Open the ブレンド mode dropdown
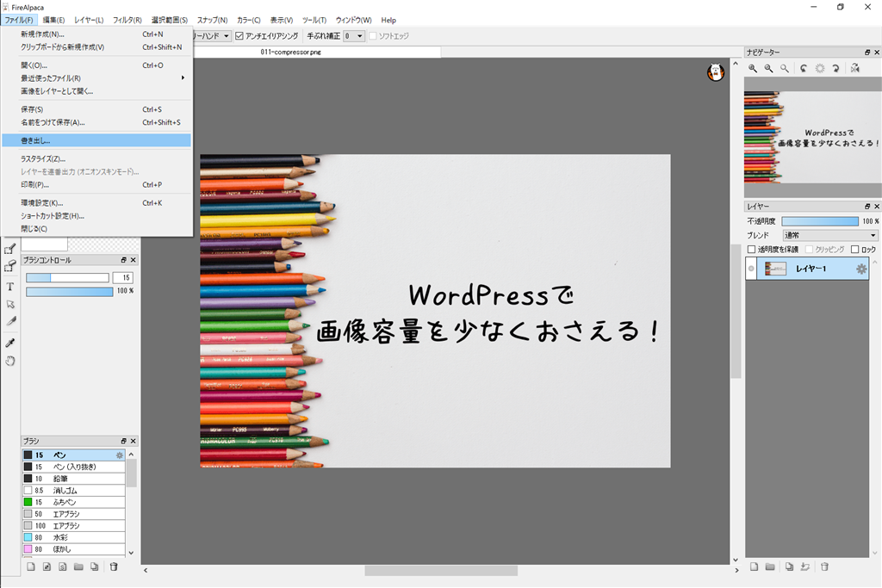 pyautogui.click(x=830, y=236)
